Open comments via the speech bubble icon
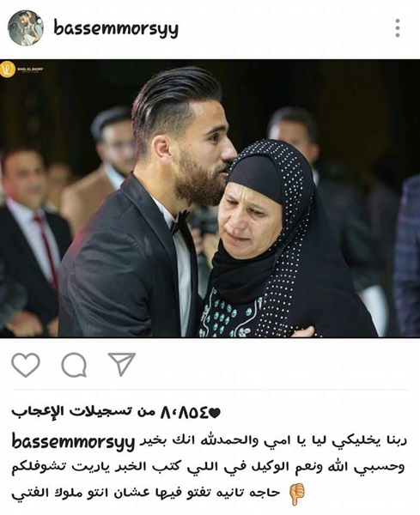The image size is (420, 515). point(74,365)
